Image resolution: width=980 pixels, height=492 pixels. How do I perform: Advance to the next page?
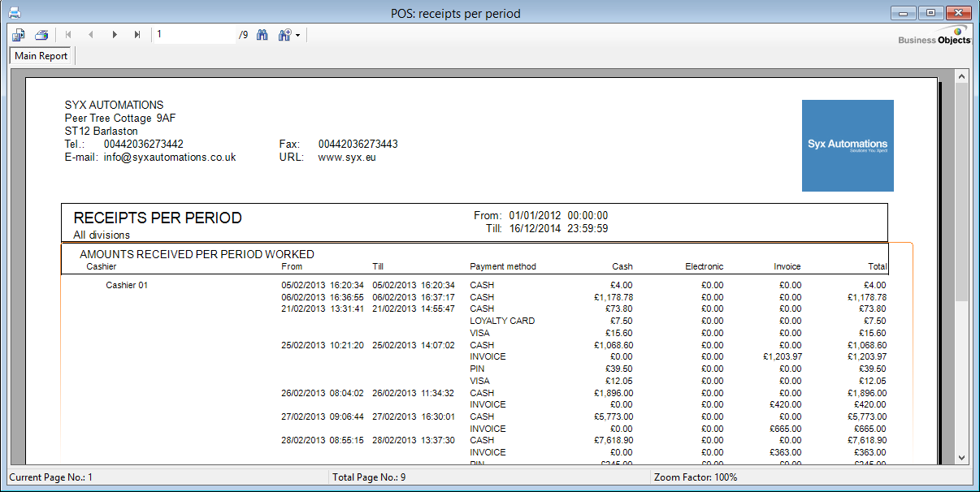pyautogui.click(x=115, y=35)
